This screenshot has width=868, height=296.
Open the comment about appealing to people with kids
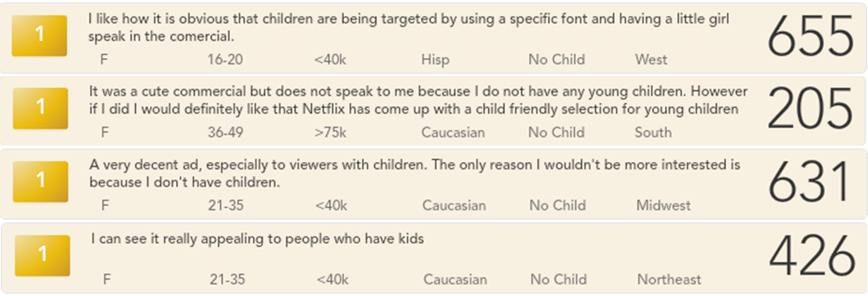[257, 239]
